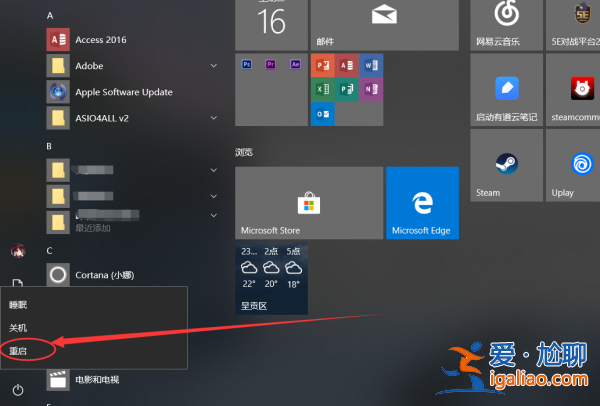
Task: Launch Photoshop from the Adobe tile group
Action: point(247,64)
